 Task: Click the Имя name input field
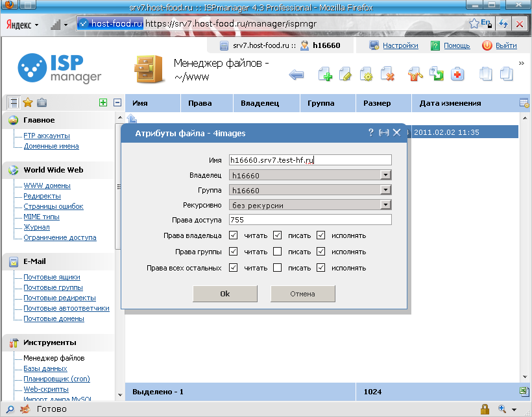point(310,160)
